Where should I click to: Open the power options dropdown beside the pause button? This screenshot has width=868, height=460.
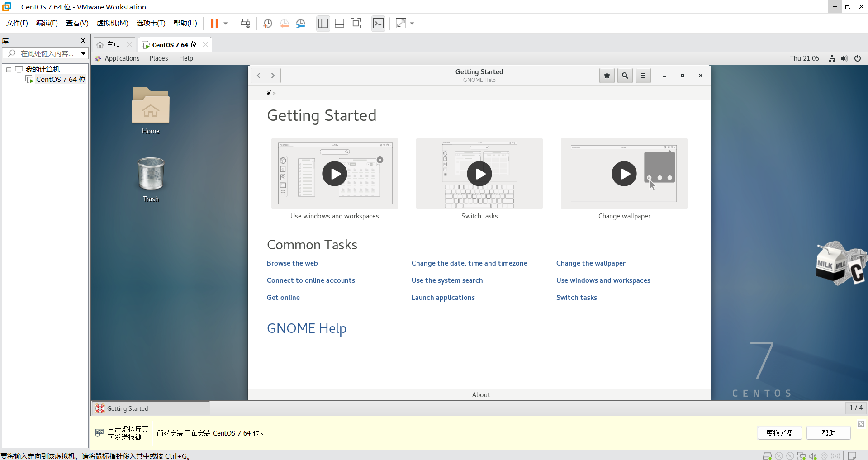pos(226,24)
